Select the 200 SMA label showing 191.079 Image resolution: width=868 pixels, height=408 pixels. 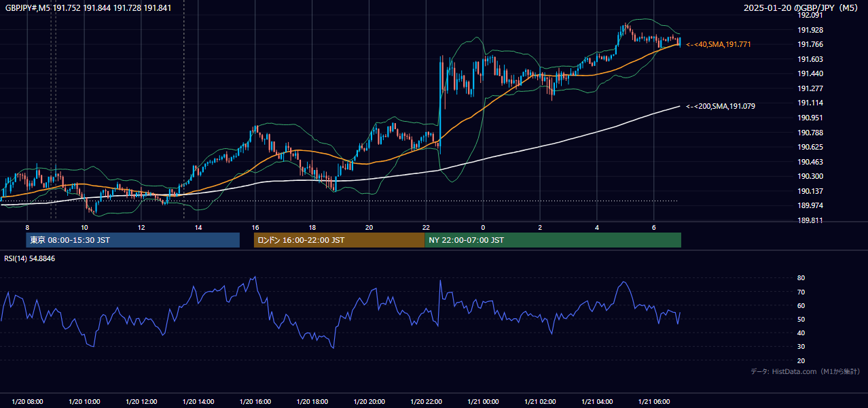[x=721, y=106]
